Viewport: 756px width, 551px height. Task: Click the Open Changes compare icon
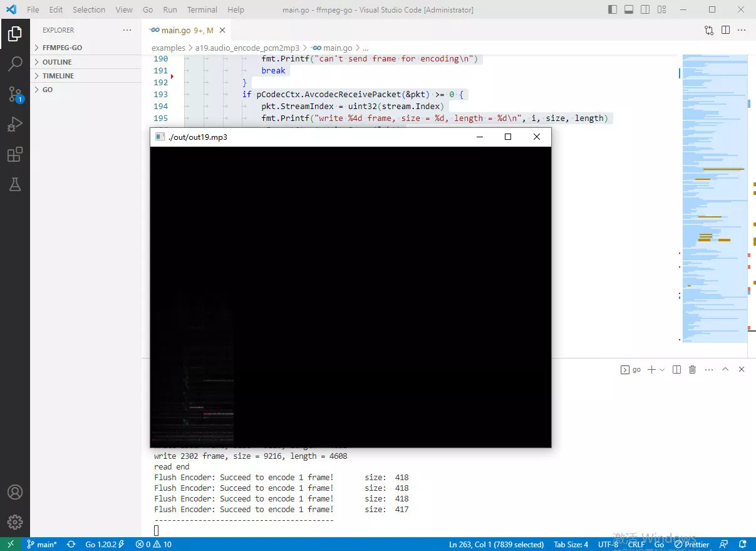coord(709,30)
